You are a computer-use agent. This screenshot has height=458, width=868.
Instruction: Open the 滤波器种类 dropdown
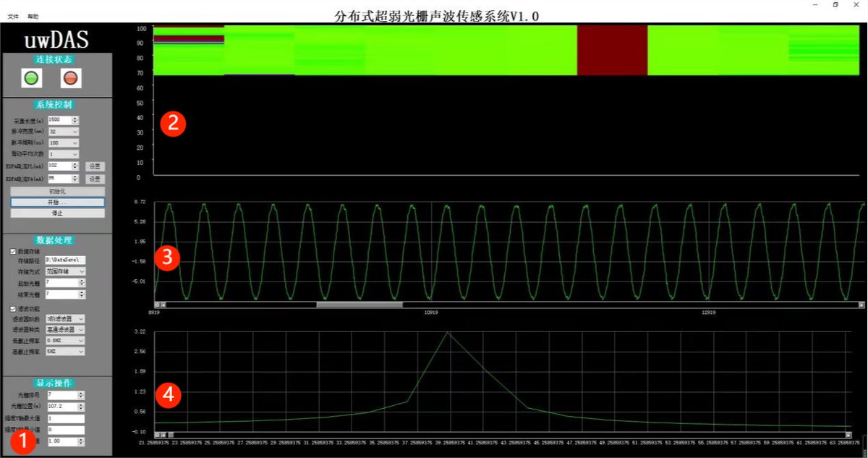(x=65, y=329)
